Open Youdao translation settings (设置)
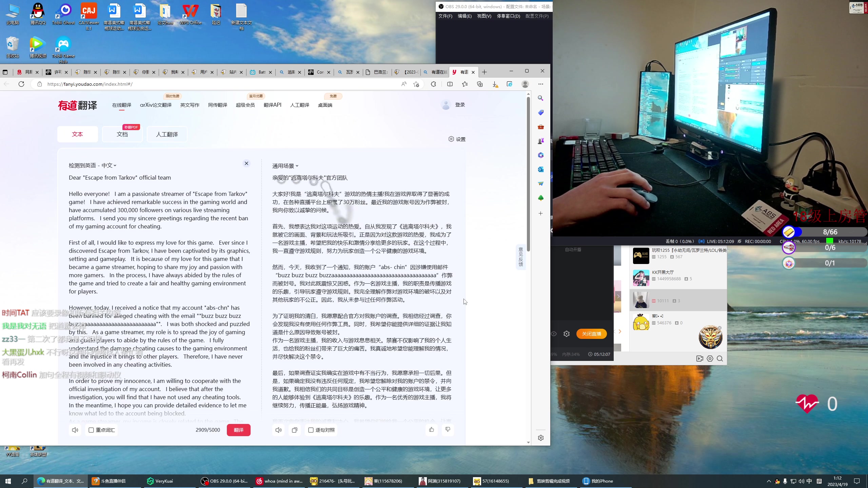The image size is (868, 488). click(x=457, y=139)
